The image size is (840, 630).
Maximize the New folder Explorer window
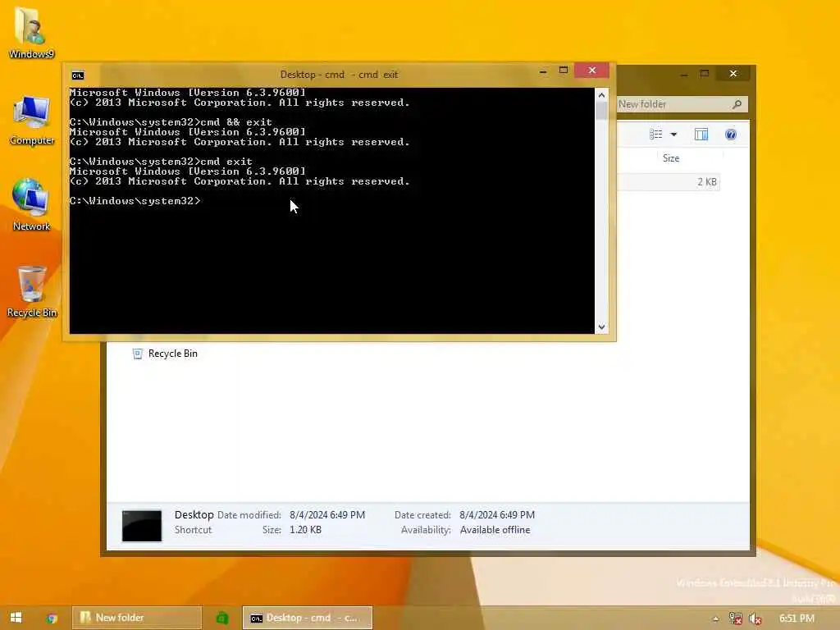tap(705, 73)
